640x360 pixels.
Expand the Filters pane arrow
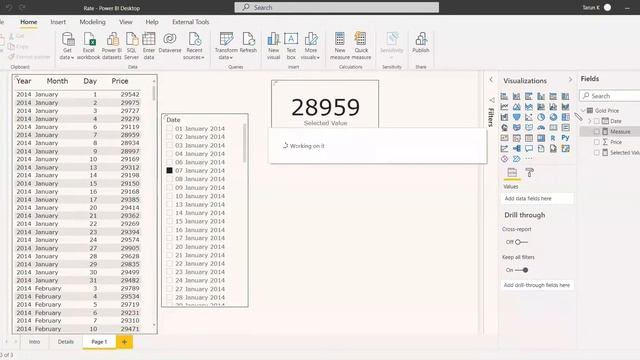click(x=491, y=80)
